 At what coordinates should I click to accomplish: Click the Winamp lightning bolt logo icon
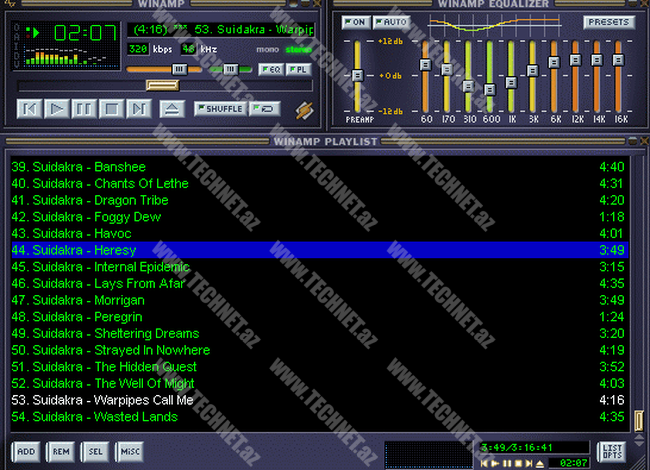point(304,108)
